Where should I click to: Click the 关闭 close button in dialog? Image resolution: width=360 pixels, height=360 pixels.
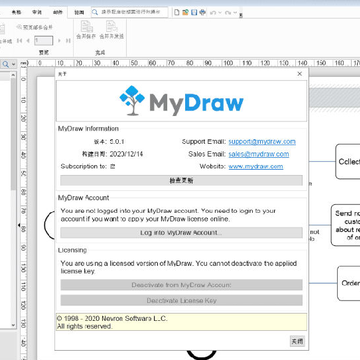(297, 341)
